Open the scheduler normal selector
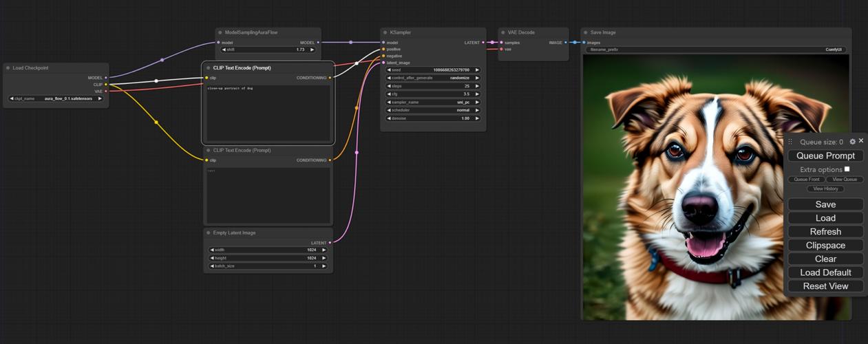 433,110
